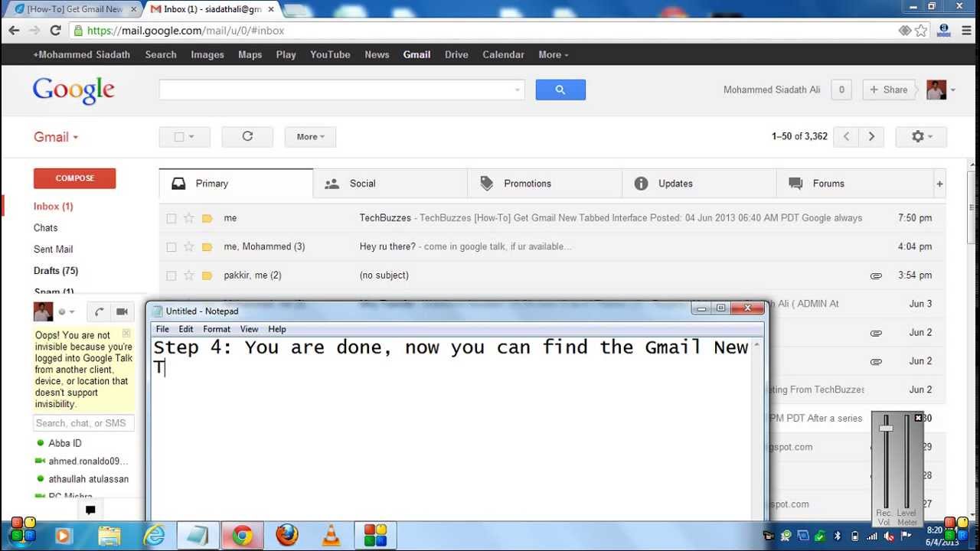Open search options dropdown arrow

pos(518,90)
